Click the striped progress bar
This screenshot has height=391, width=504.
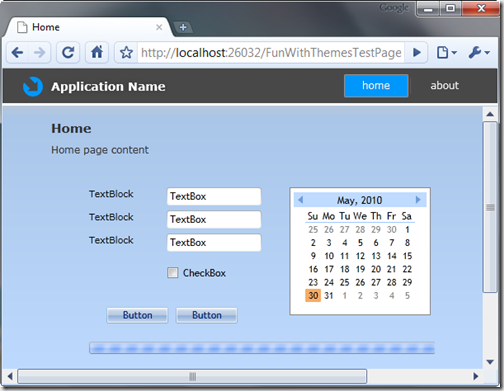pos(262,348)
